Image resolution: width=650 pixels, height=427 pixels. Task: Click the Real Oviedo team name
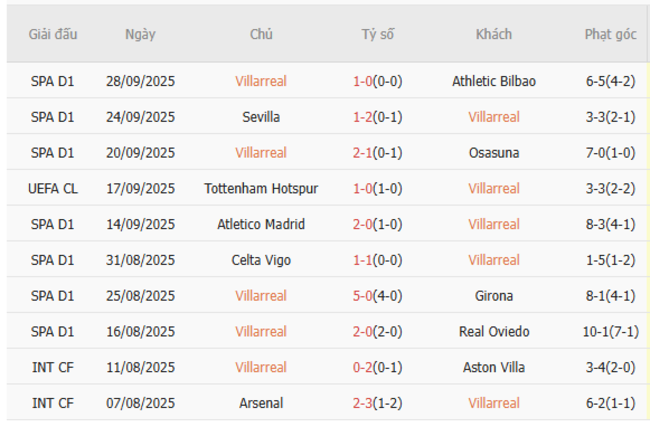point(494,332)
